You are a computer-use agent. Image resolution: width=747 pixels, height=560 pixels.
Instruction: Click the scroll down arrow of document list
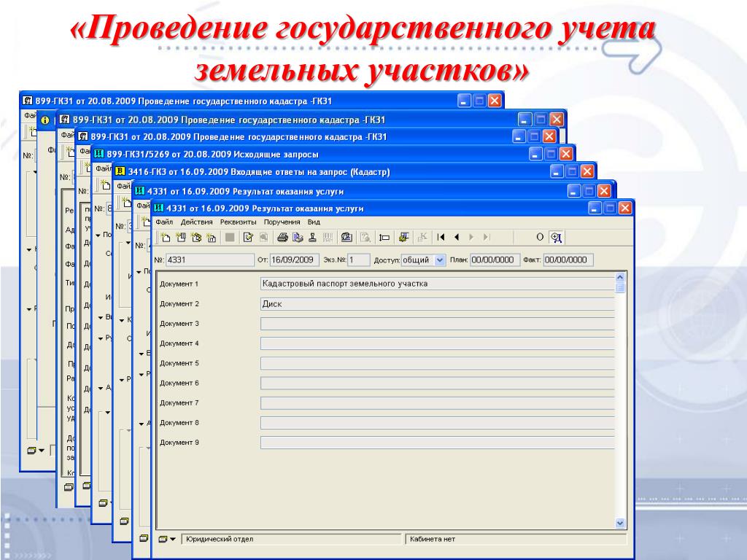[x=620, y=523]
